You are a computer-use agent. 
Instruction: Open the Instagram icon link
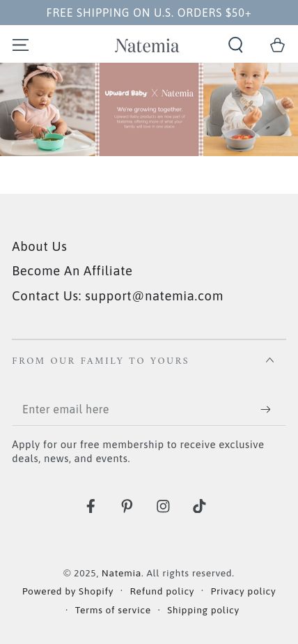(163, 507)
